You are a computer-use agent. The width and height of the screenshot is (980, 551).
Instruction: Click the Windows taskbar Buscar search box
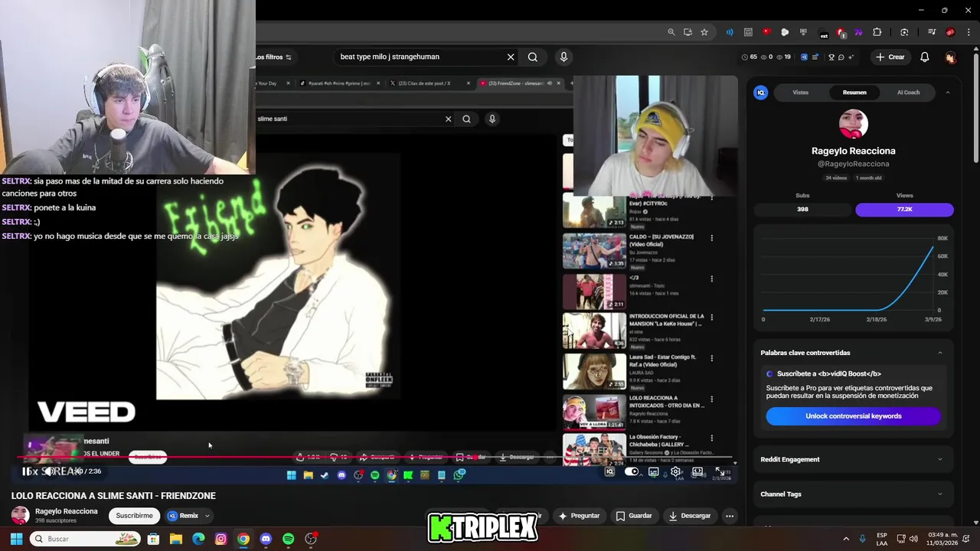click(x=87, y=539)
